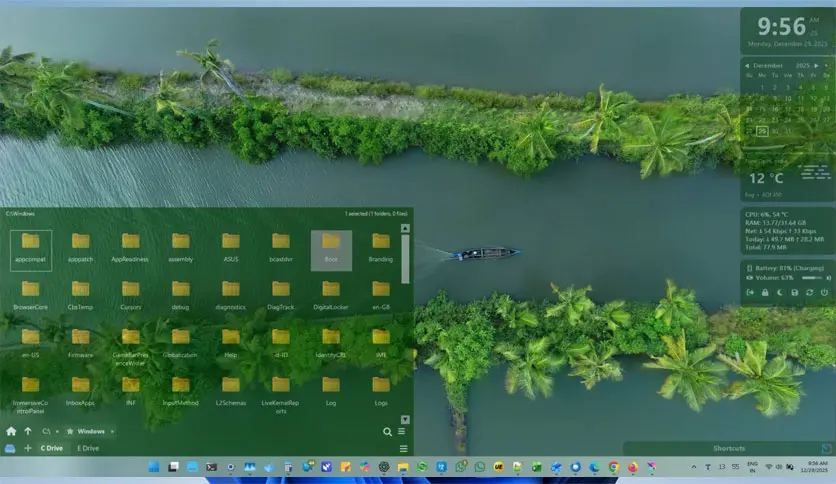836x484 pixels.
Task: Go to next month in calendar widget
Action: [816, 66]
